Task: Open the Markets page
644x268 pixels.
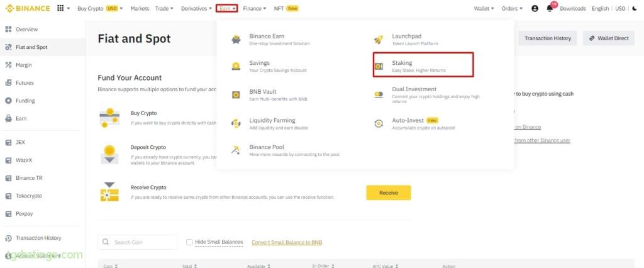Action: [140, 8]
